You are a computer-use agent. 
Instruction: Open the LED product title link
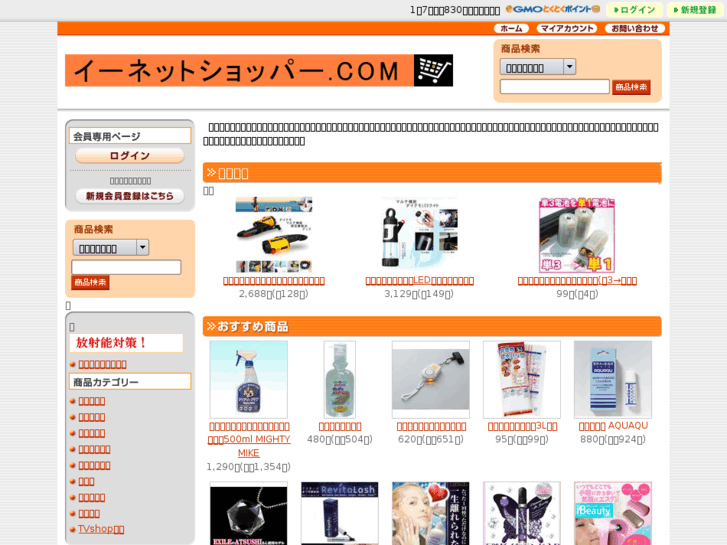(420, 281)
